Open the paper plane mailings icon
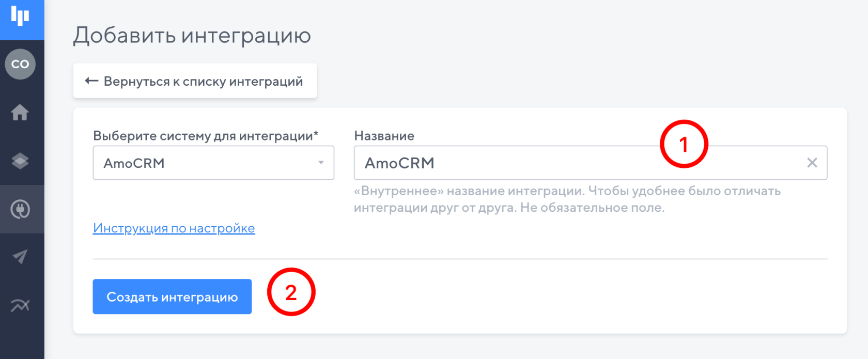Viewport: 868px width, 359px height. tap(20, 257)
